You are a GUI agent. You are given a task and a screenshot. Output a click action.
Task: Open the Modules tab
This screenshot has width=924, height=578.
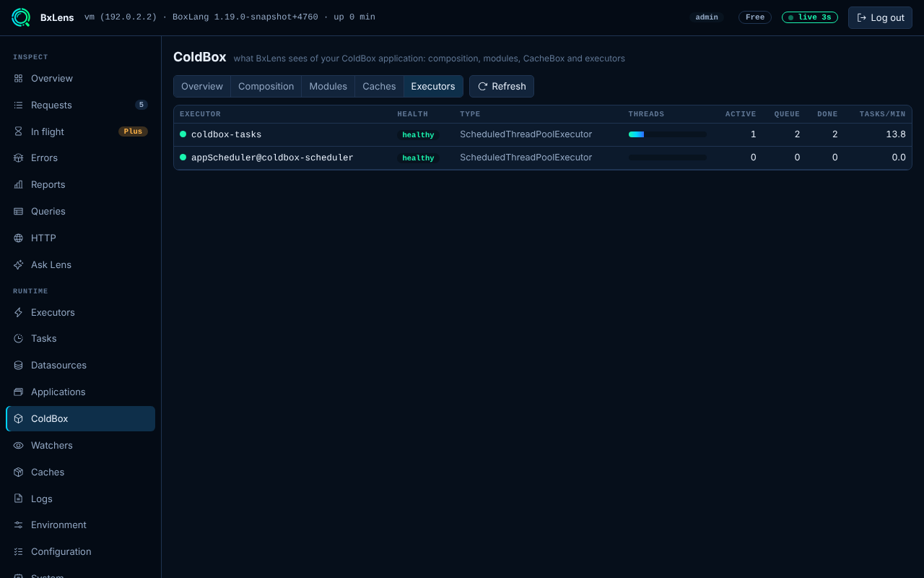(x=328, y=86)
